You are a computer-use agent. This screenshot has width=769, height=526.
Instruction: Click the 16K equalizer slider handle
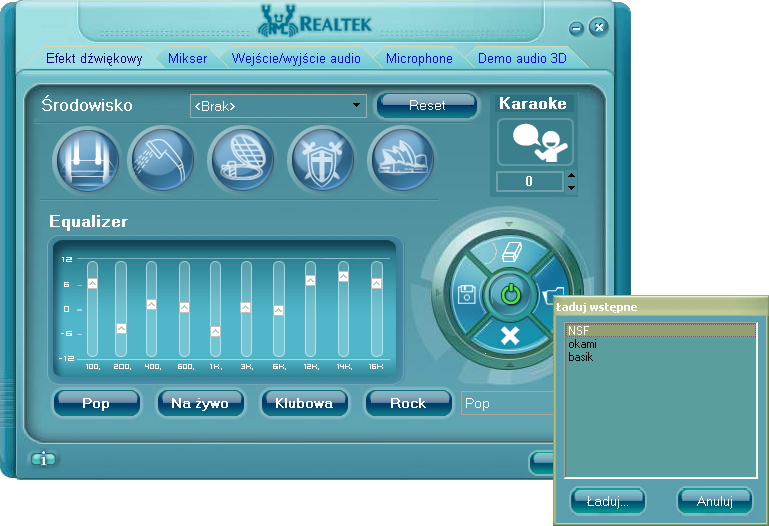[376, 283]
